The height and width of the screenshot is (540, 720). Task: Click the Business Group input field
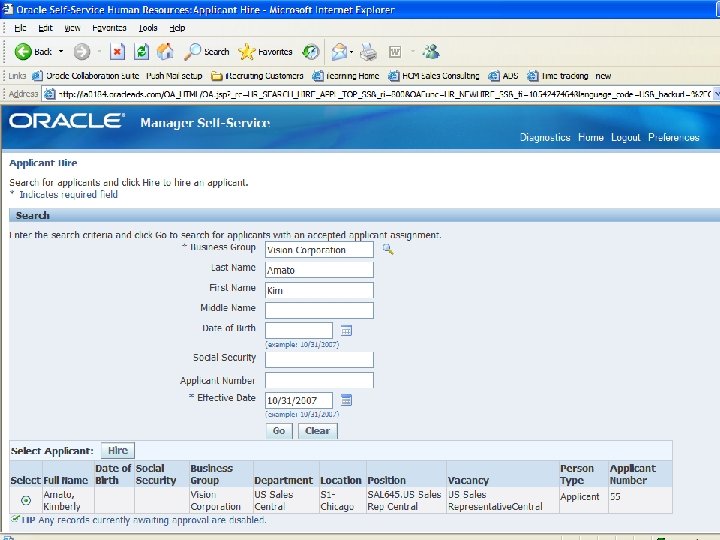coord(319,250)
